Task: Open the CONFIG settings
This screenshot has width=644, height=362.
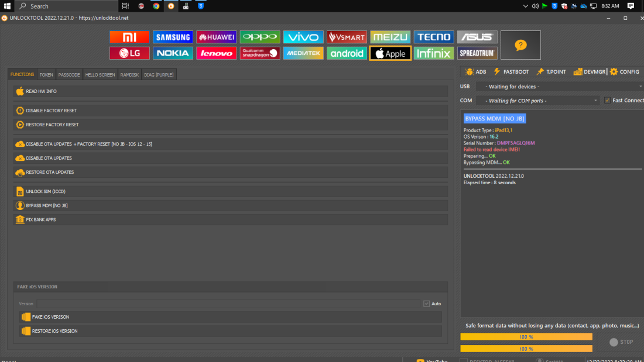Action: coord(625,72)
